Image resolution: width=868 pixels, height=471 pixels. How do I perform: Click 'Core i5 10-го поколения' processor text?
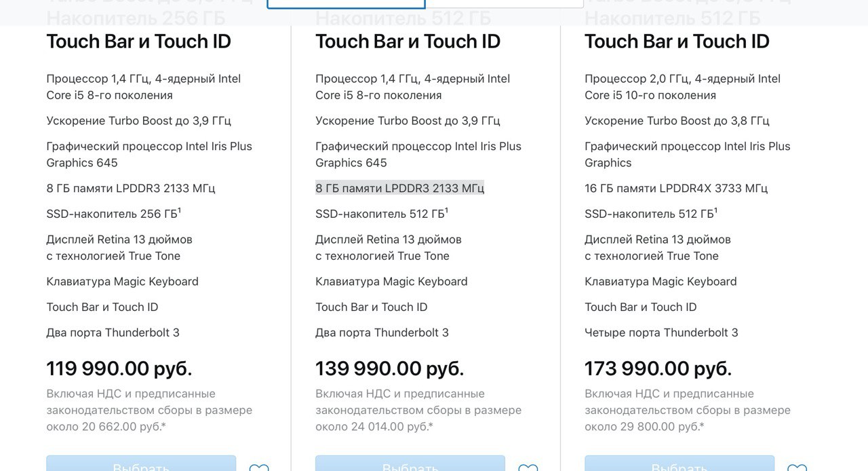650,95
